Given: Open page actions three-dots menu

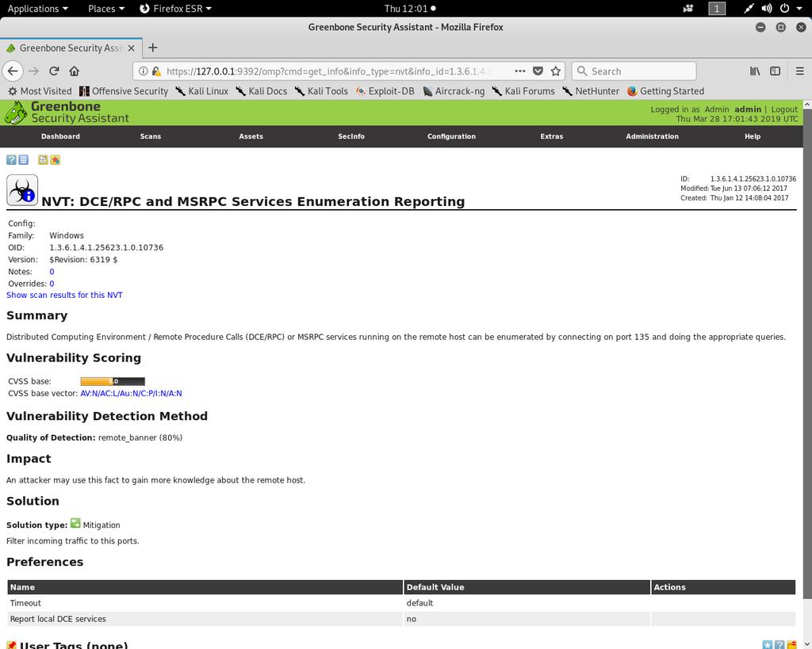Looking at the screenshot, I should point(520,71).
